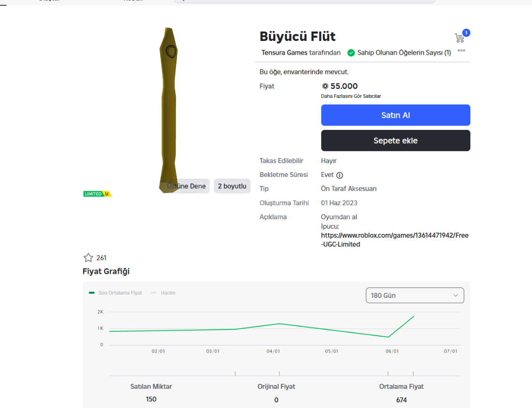Click the 04/01 axis label
The width and height of the screenshot is (532, 408).
(x=273, y=351)
